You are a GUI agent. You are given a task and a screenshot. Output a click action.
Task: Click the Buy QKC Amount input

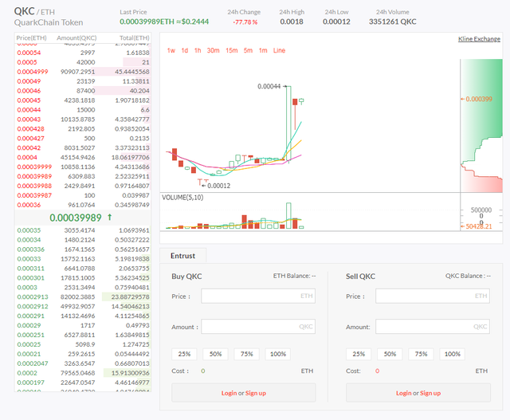coord(258,327)
